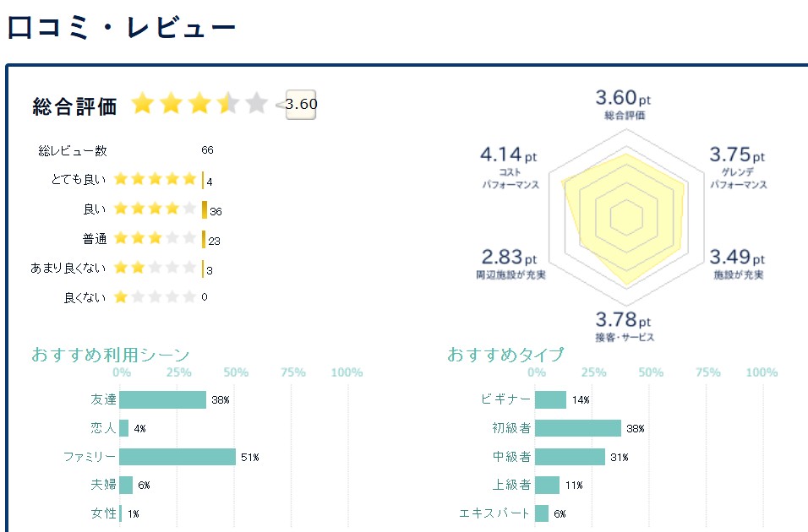The image size is (808, 532).
Task: Click the one-star 良くない rating stars
Action: 155,297
